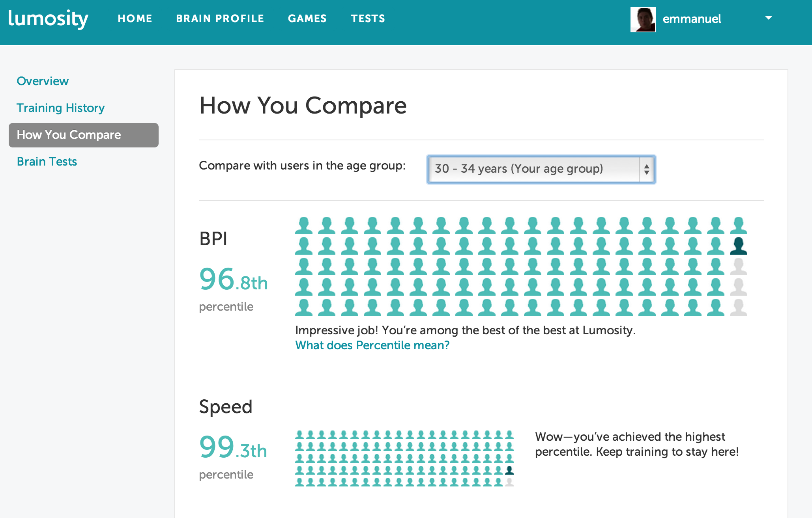Open the Brain Tests sidebar link
Viewport: 812px width, 518px height.
point(47,162)
